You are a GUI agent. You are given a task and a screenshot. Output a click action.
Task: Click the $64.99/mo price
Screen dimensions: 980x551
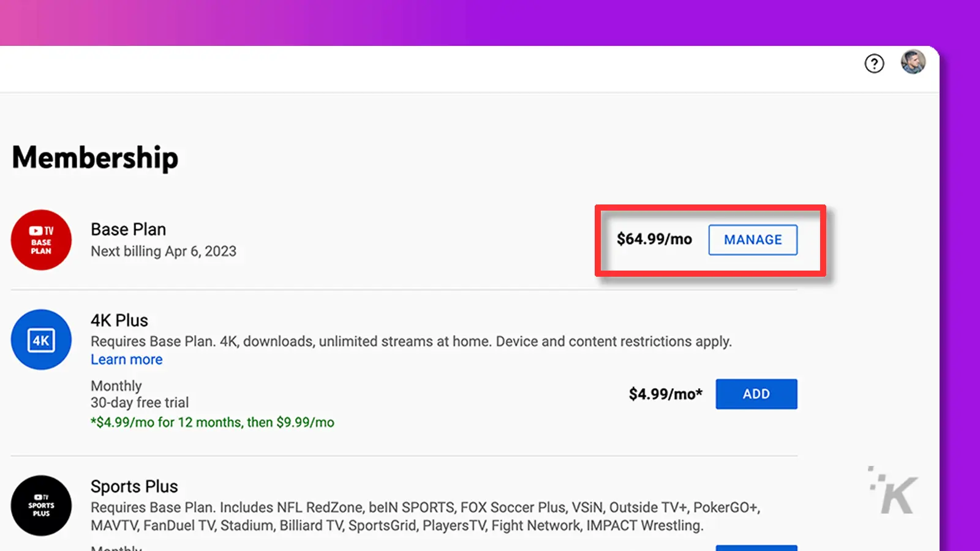point(654,239)
